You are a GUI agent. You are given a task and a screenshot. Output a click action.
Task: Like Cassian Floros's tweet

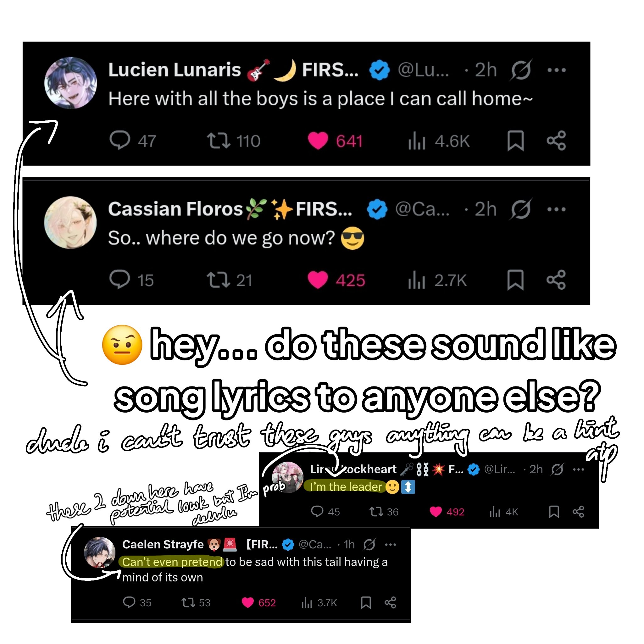317,280
